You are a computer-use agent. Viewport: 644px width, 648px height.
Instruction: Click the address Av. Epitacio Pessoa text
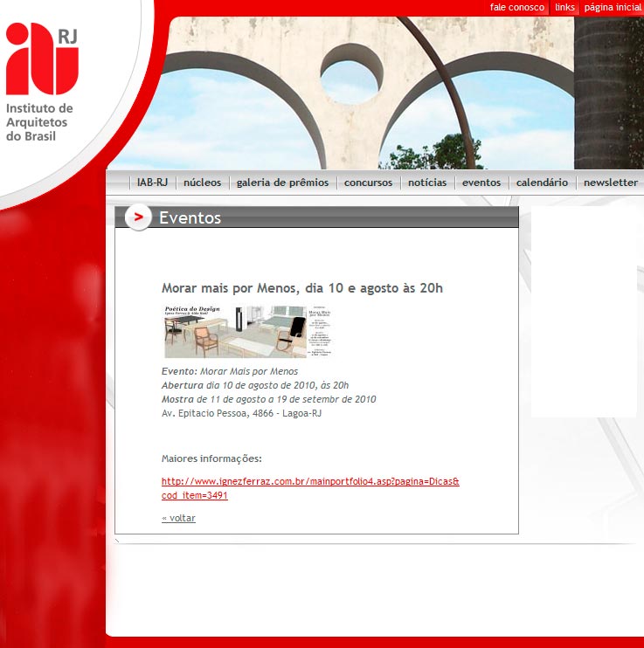241,413
